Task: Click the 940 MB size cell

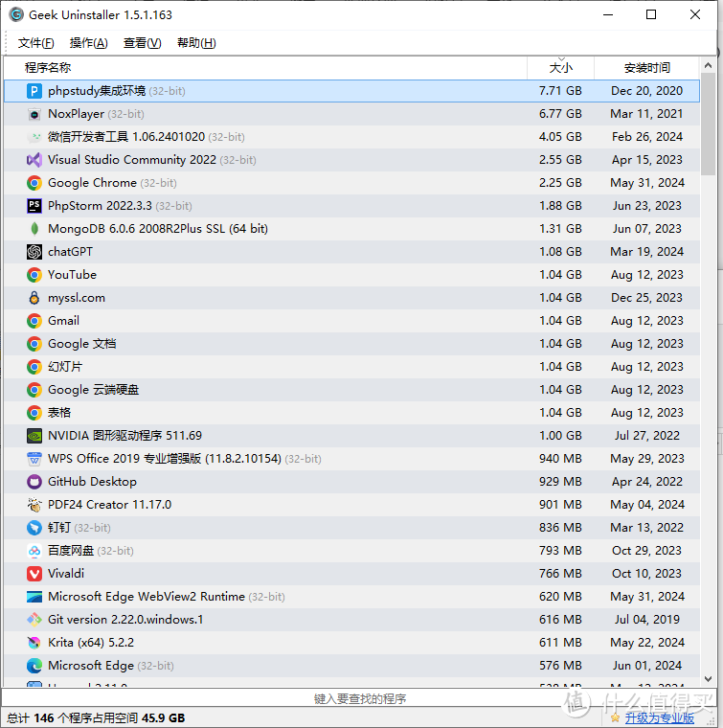Action: click(560, 459)
